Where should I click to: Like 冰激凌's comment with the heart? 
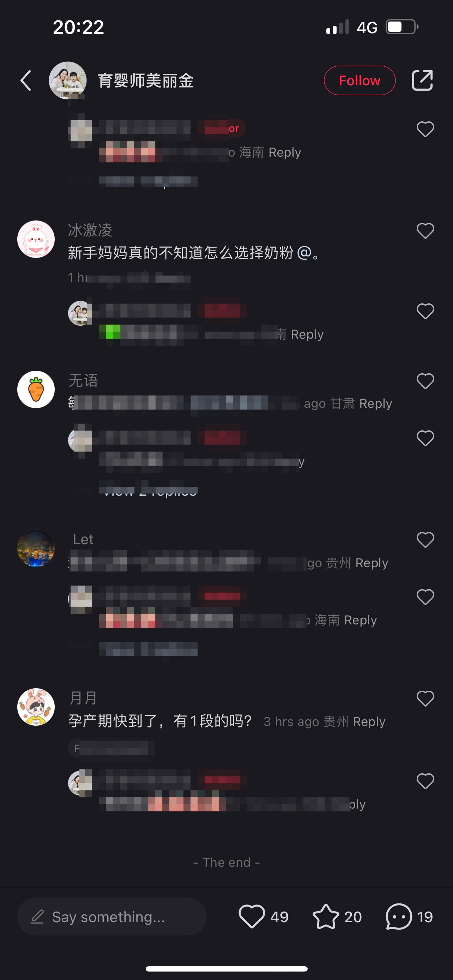[x=425, y=231]
